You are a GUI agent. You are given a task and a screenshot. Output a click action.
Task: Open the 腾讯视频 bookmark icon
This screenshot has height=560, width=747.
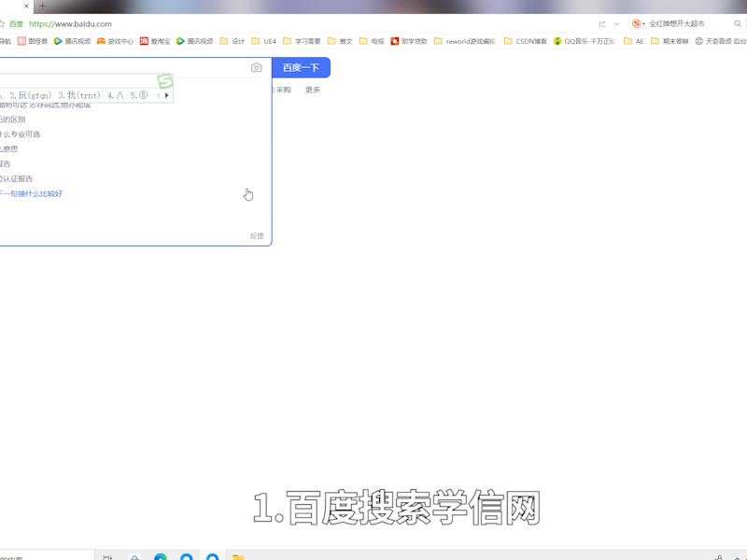click(x=56, y=40)
